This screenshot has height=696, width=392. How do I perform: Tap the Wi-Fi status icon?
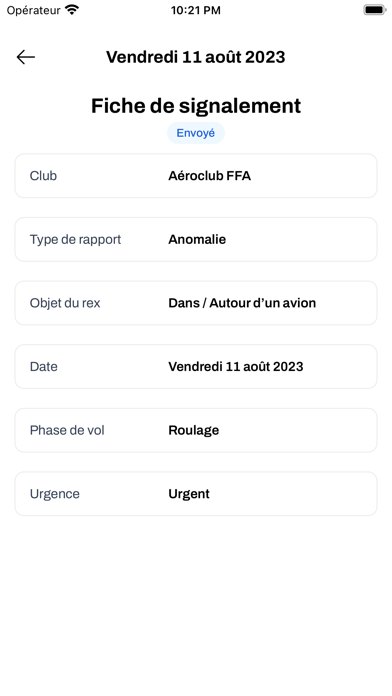(x=71, y=10)
